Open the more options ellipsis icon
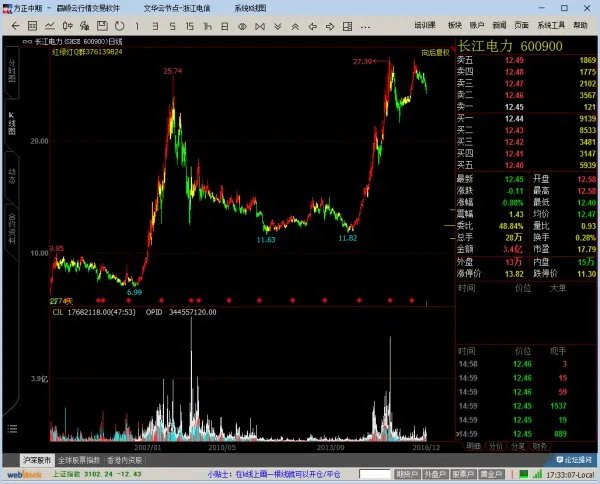This screenshot has height=484, width=600. coord(365,27)
